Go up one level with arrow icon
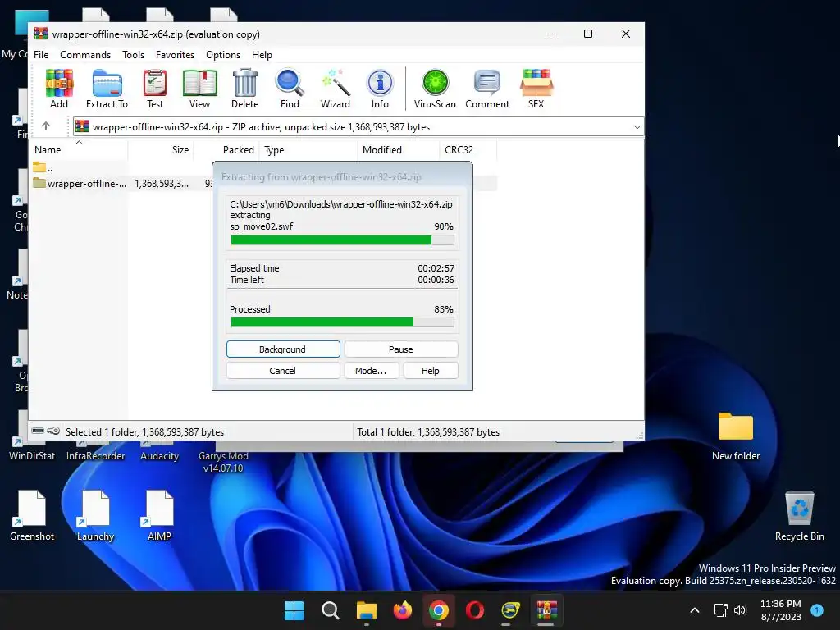This screenshot has height=630, width=840. (x=46, y=126)
